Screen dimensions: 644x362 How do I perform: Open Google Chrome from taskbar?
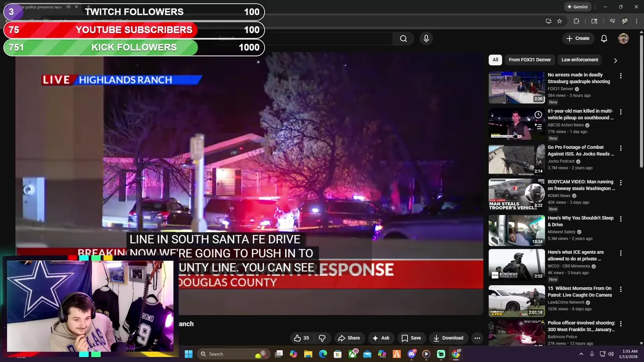455,354
